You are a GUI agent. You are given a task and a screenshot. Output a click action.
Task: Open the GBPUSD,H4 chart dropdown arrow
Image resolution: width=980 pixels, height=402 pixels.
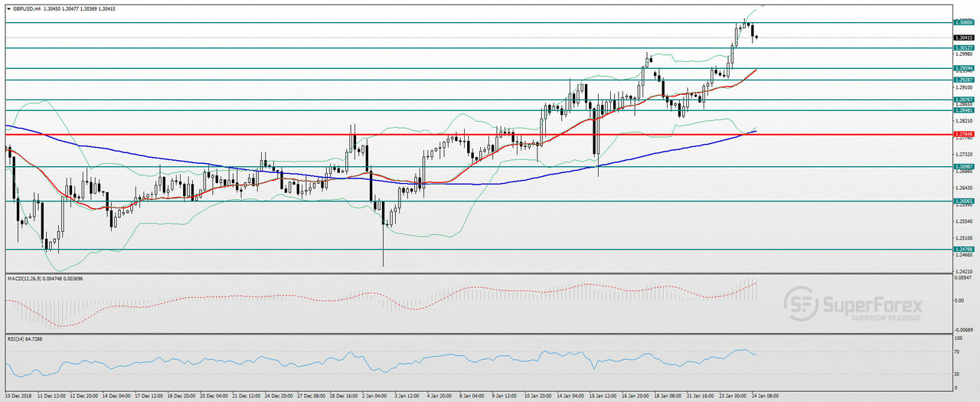tap(8, 8)
